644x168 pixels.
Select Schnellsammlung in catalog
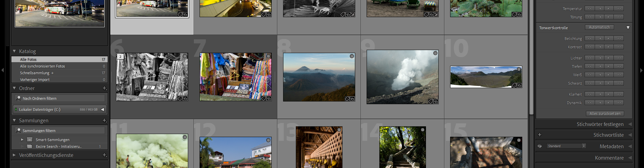(60, 73)
